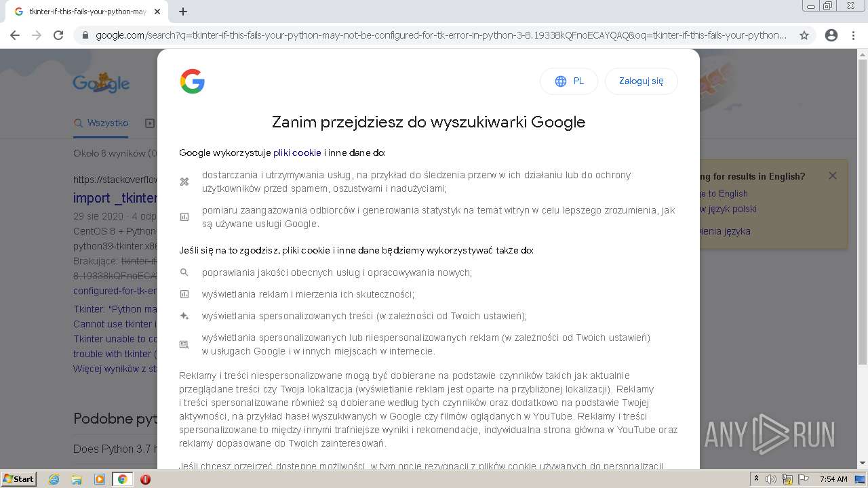This screenshot has width=868, height=488.
Task: Open the 'import _tkinter' search result
Action: 115,198
